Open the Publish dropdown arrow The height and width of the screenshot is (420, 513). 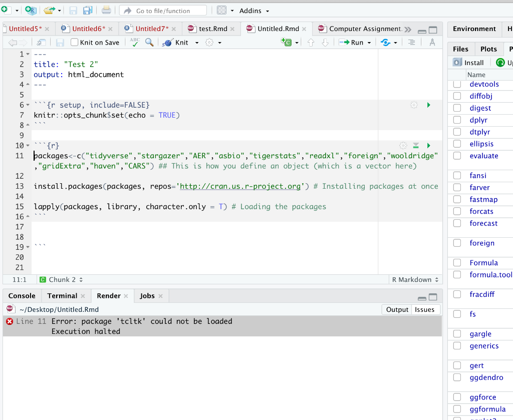point(395,43)
